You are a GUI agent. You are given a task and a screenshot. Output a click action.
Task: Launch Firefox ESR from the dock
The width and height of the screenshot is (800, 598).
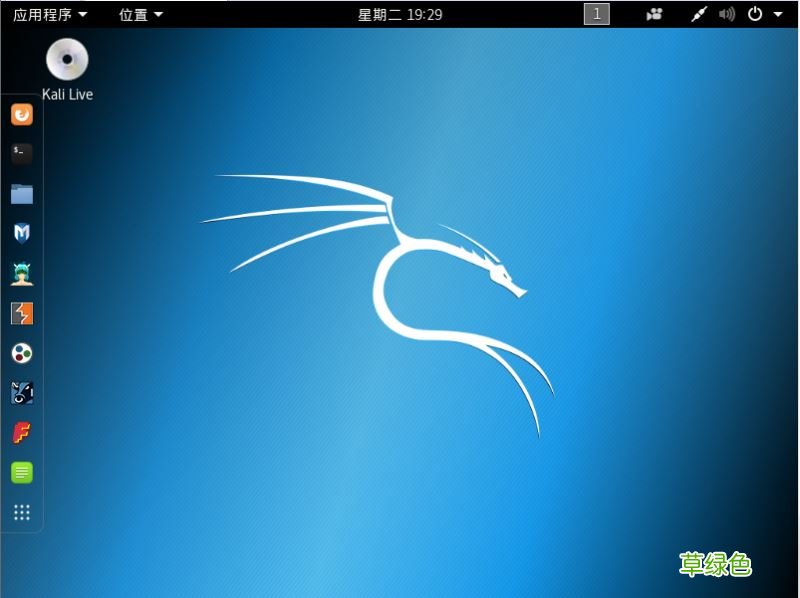pyautogui.click(x=21, y=114)
